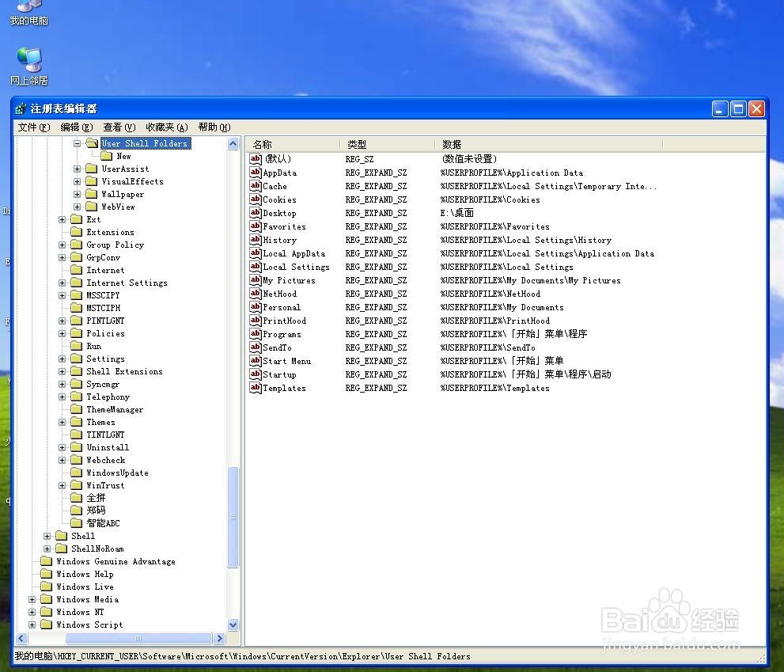Click tree horizontal scrollbar left arrow
This screenshot has width=784, height=672.
tap(21, 639)
